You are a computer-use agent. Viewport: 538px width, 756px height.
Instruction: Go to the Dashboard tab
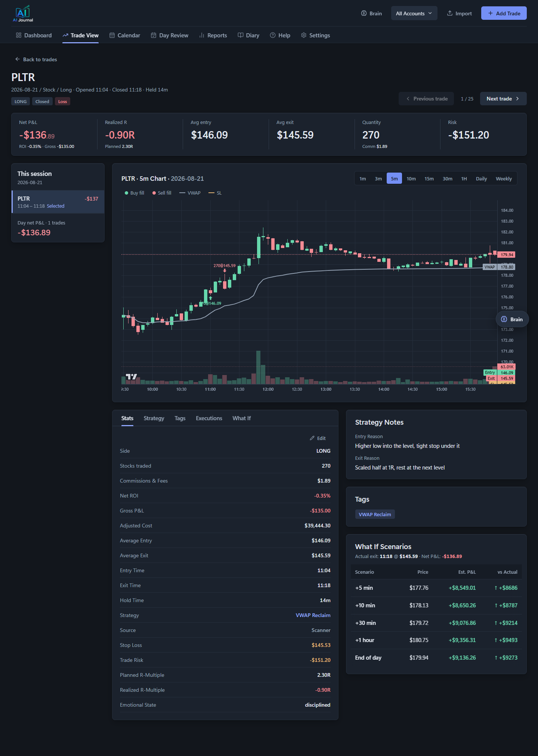(34, 35)
